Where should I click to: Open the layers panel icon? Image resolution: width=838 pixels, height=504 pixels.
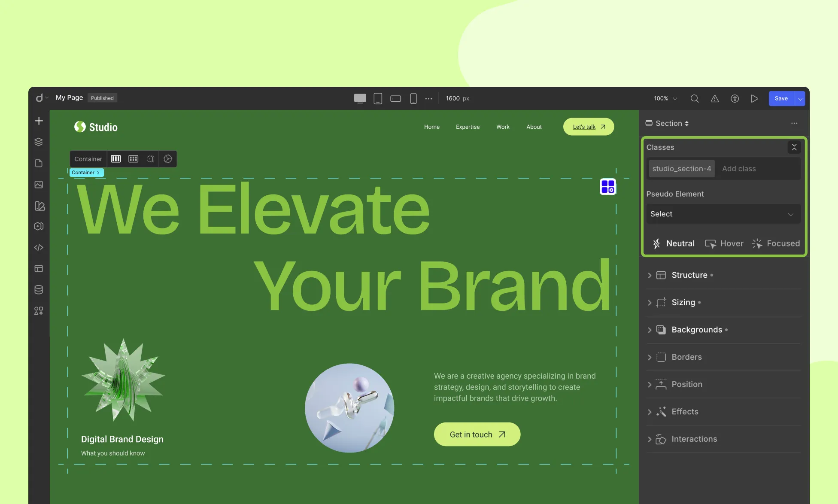click(39, 142)
